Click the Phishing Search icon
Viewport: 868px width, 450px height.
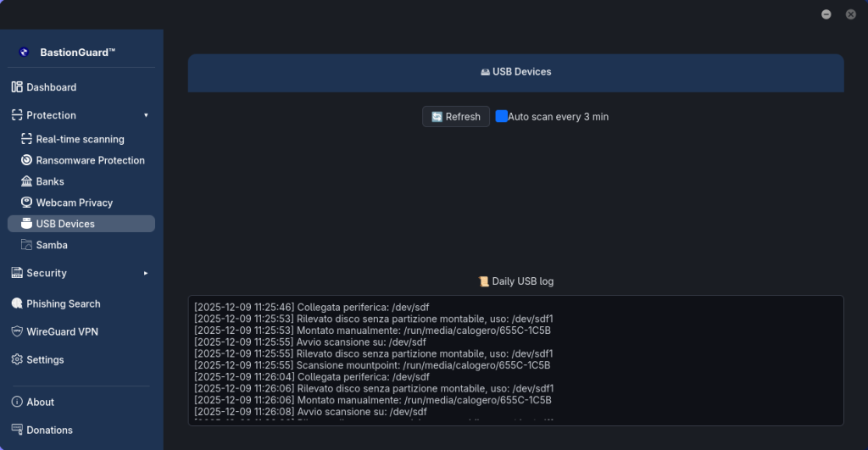(17, 303)
